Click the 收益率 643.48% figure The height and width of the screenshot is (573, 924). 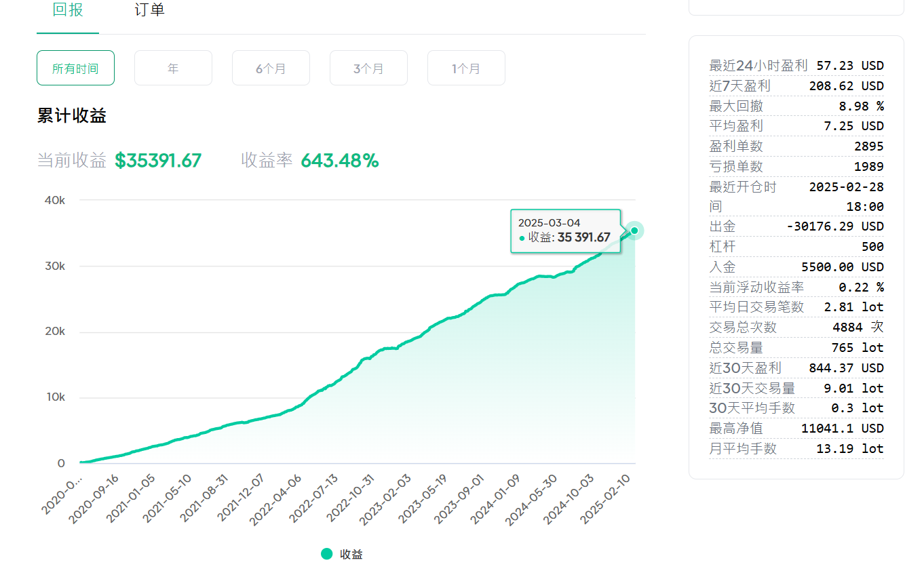[339, 161]
